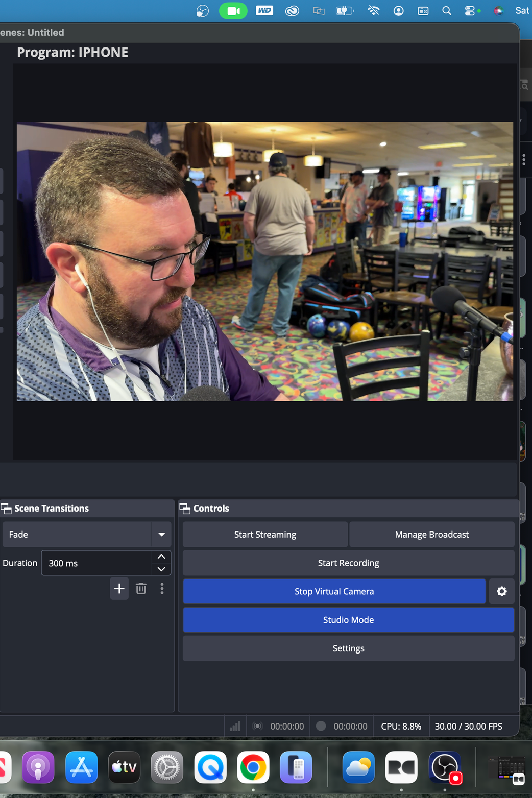Image resolution: width=532 pixels, height=798 pixels.
Task: Click the remove transition trash icon
Action: click(x=141, y=588)
